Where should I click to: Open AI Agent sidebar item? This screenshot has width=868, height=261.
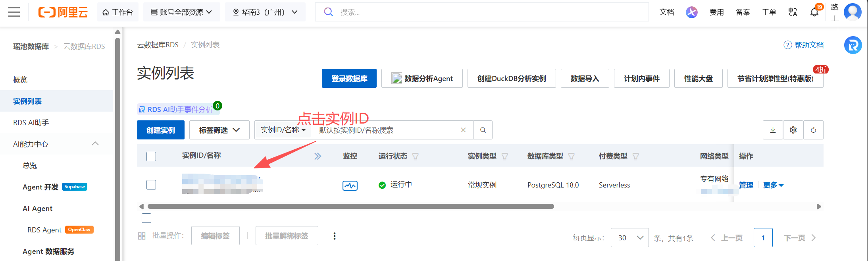pyautogui.click(x=38, y=209)
